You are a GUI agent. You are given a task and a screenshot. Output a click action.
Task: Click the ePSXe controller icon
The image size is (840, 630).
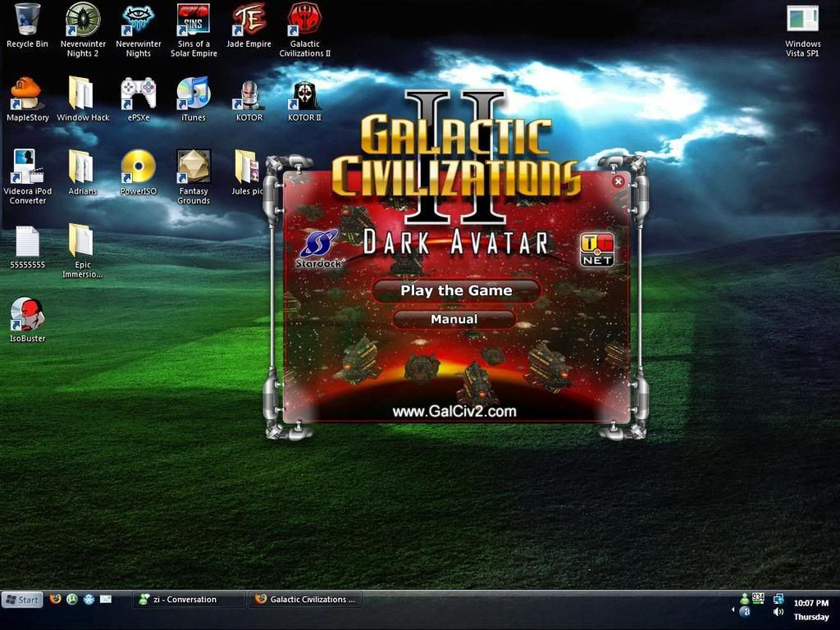pos(138,99)
